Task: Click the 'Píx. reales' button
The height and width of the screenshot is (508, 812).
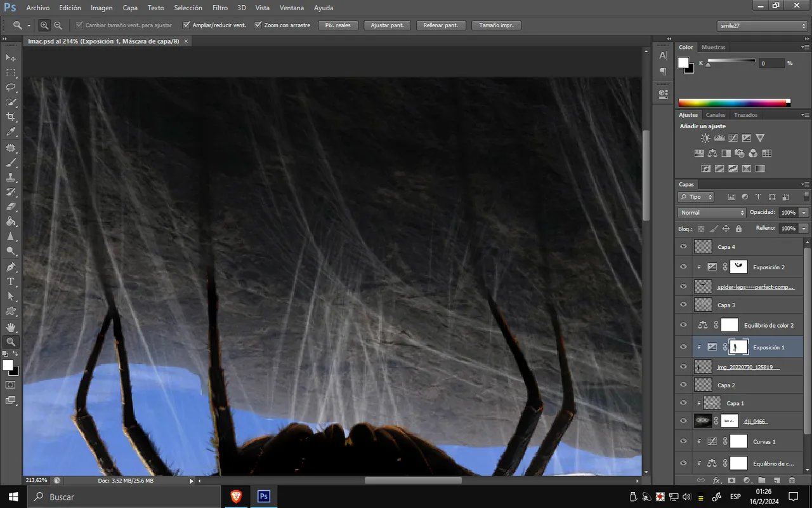Action: 338,25
